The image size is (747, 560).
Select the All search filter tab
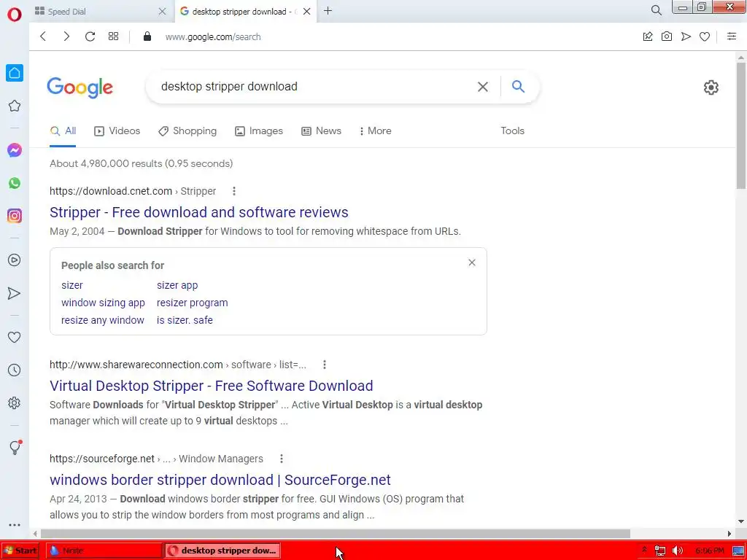(x=63, y=131)
